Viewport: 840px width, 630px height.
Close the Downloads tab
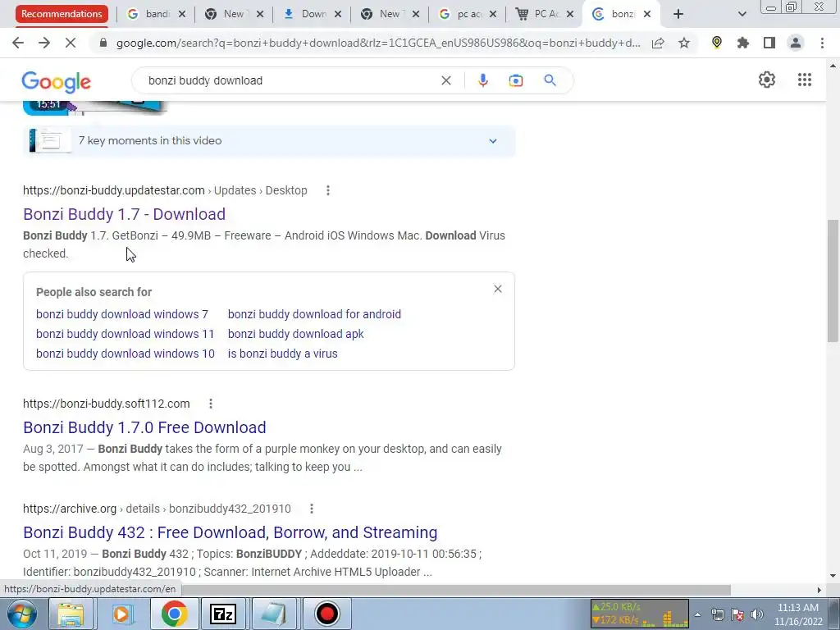click(x=337, y=14)
